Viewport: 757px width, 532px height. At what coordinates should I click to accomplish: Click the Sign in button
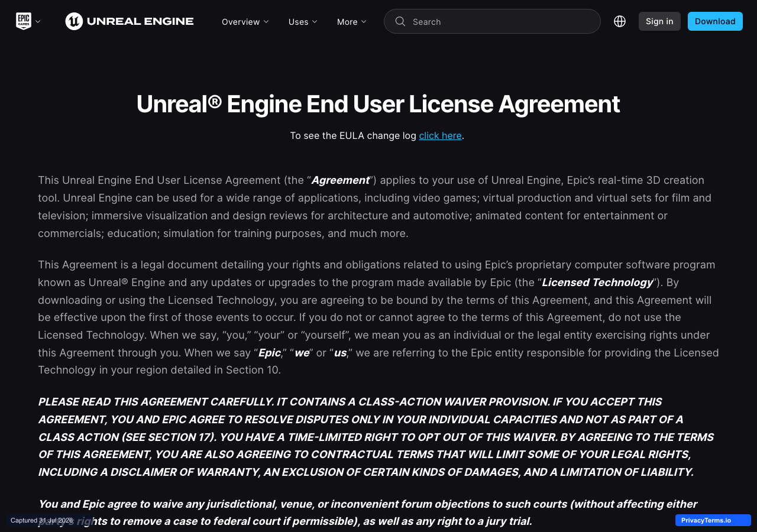point(659,21)
